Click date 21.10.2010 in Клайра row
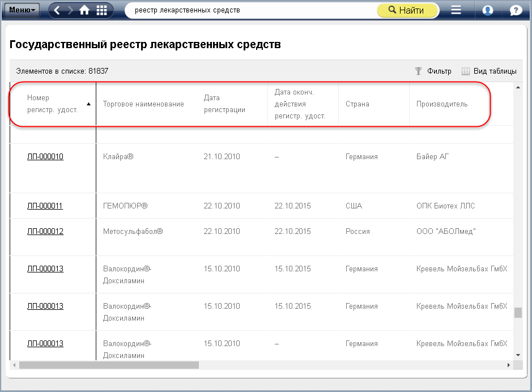Screen dimensions: 532x392 [x=222, y=157]
